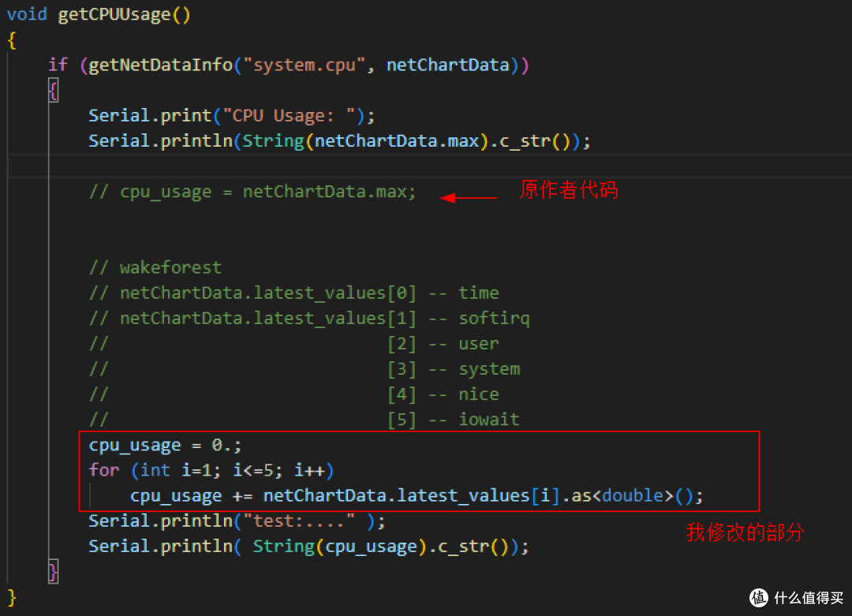Click the // wakeforest comment

[x=155, y=267]
